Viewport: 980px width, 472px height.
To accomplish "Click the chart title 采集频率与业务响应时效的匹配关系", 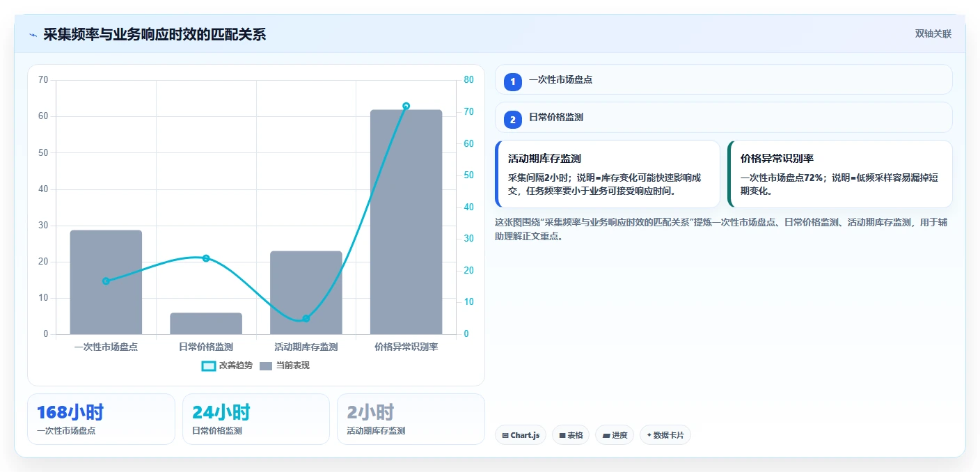I will 155,35.
